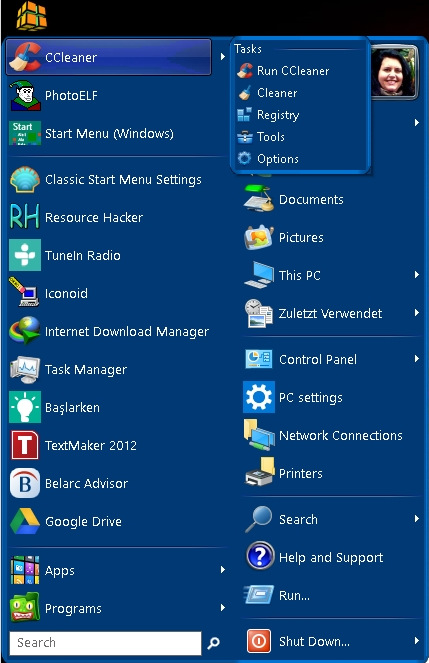This screenshot has width=429, height=663.
Task: Expand the Apps submenu arrow
Action: point(223,570)
